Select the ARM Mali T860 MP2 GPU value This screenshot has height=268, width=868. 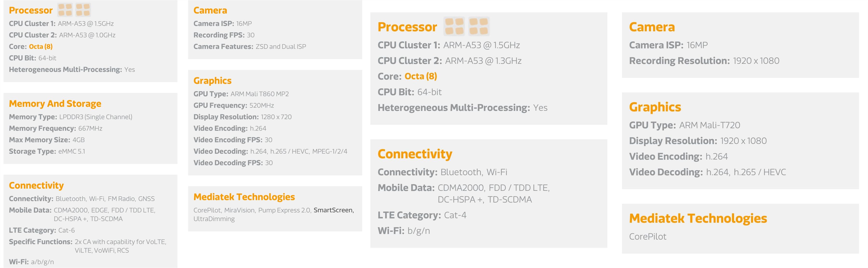coord(259,94)
